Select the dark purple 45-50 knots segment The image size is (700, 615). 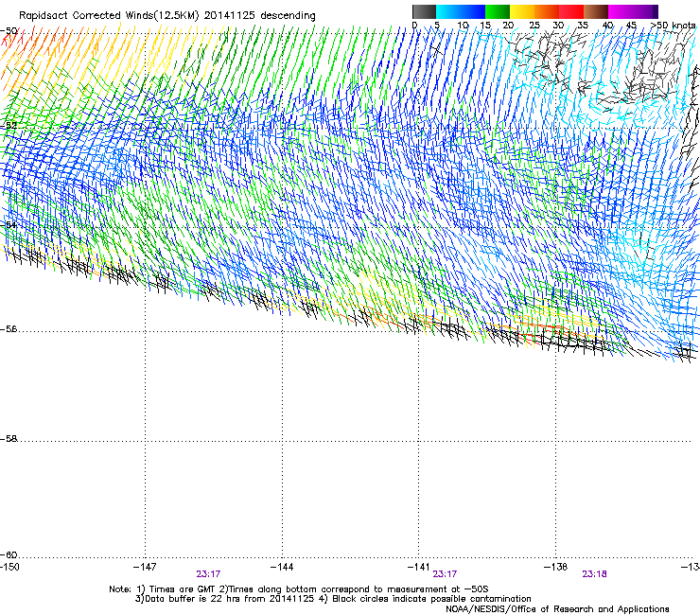[x=645, y=11]
